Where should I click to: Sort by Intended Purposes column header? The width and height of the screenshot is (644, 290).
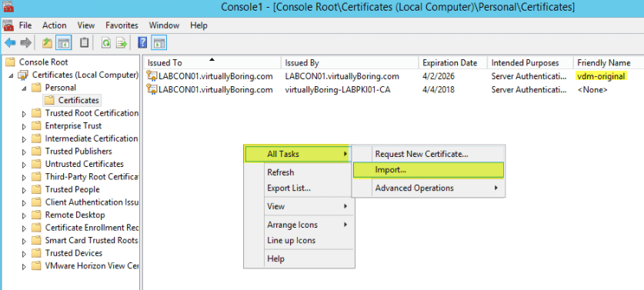pyautogui.click(x=530, y=63)
